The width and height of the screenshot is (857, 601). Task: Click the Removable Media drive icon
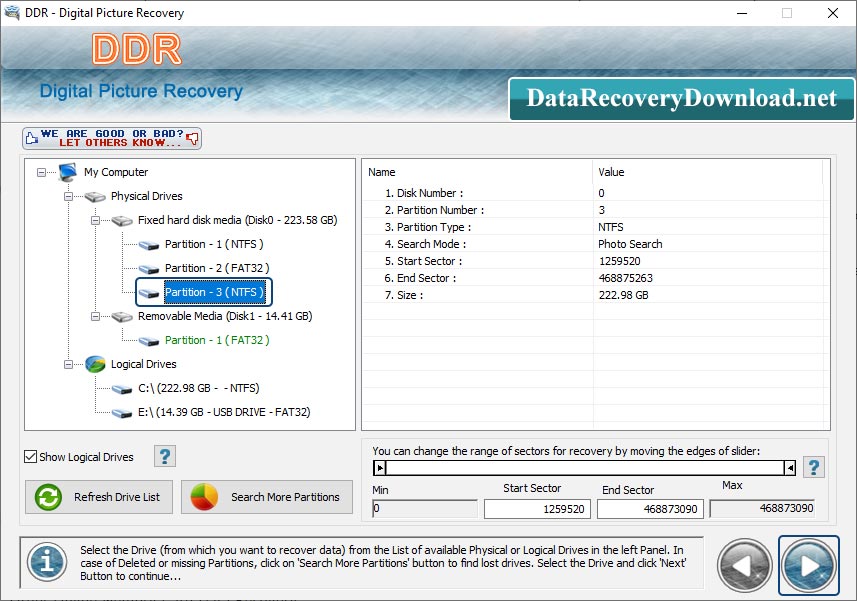click(122, 317)
